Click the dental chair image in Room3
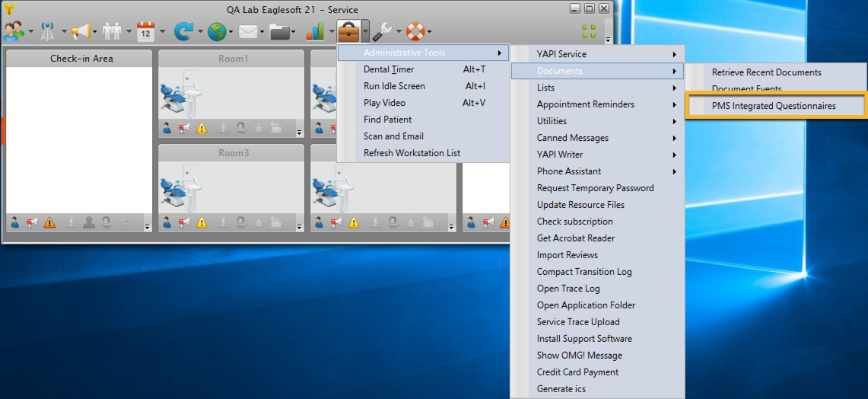 coord(180,187)
